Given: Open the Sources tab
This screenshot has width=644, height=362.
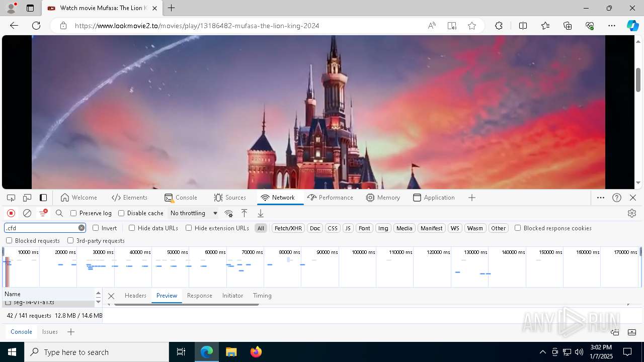Looking at the screenshot, I should click(230, 198).
